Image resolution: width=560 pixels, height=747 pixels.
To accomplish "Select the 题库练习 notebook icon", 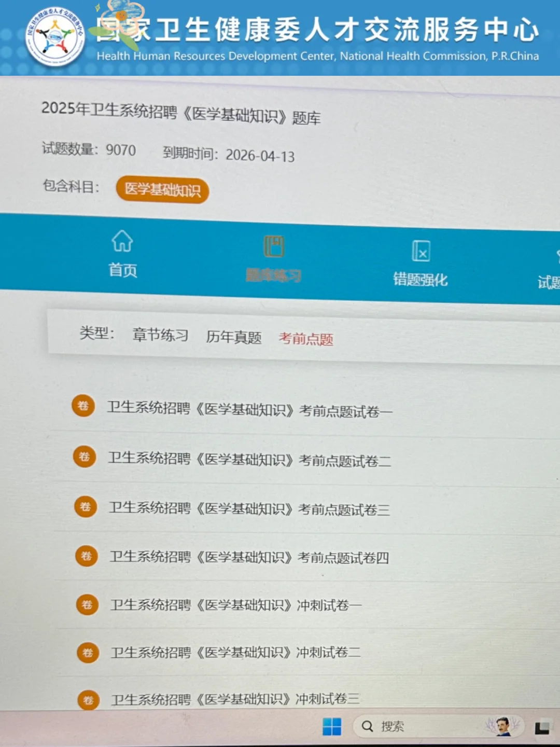I will tap(274, 246).
